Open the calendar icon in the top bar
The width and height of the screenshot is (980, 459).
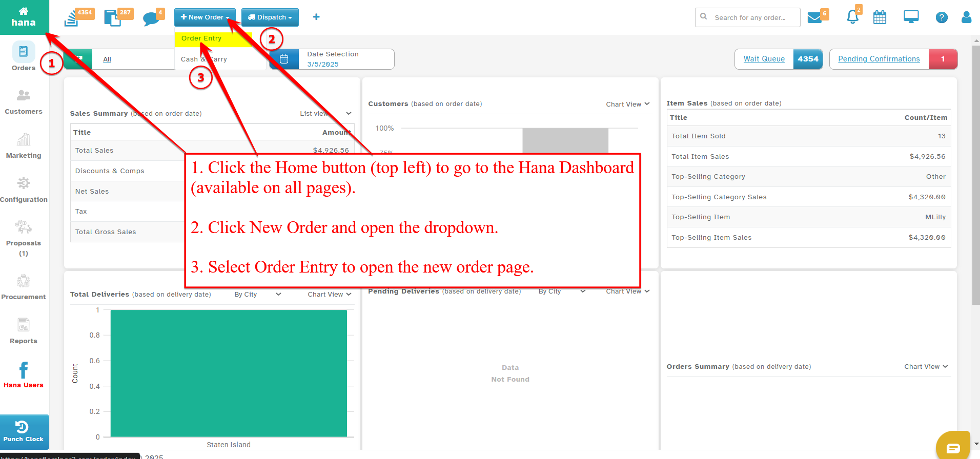[880, 17]
